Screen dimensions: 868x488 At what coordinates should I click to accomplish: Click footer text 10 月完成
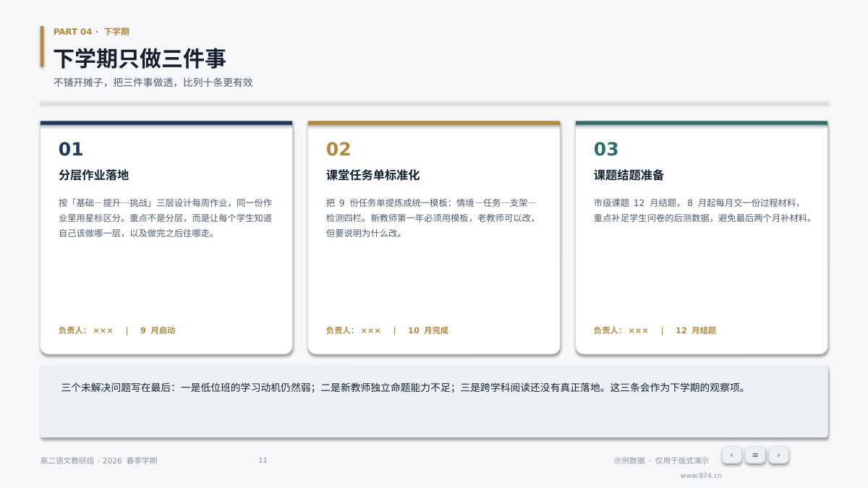428,330
